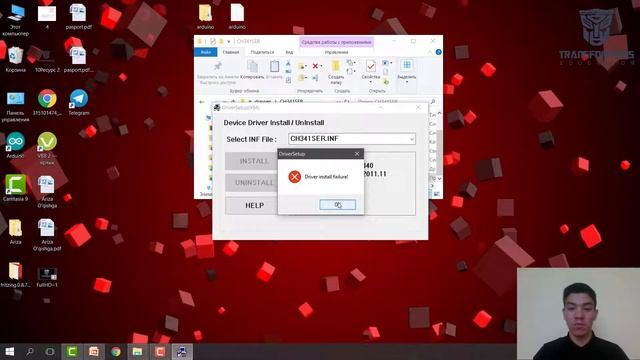Click OK in the DriverSetup error dialog
Image resolution: width=640 pixels, height=360 pixels.
pyautogui.click(x=338, y=204)
